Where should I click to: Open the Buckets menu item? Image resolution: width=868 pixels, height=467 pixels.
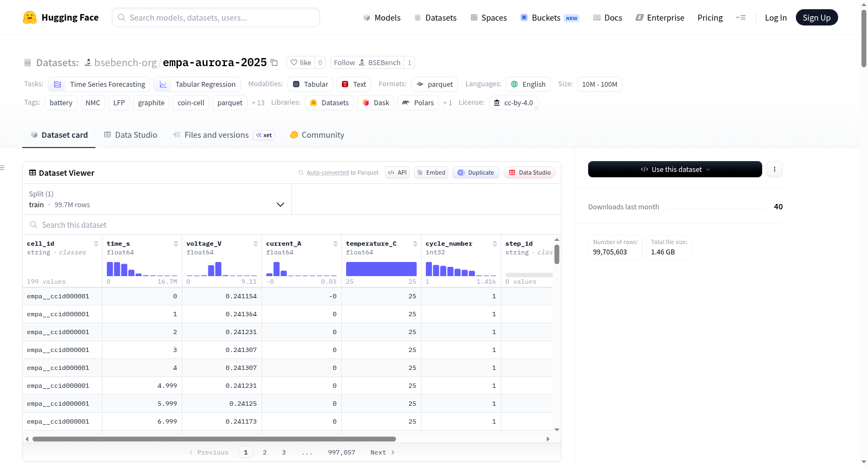(550, 17)
